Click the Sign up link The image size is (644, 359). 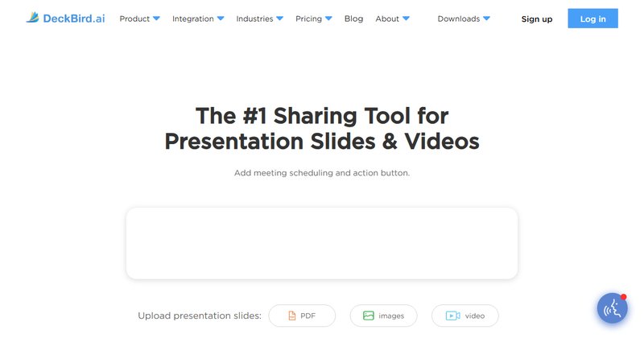tap(537, 19)
